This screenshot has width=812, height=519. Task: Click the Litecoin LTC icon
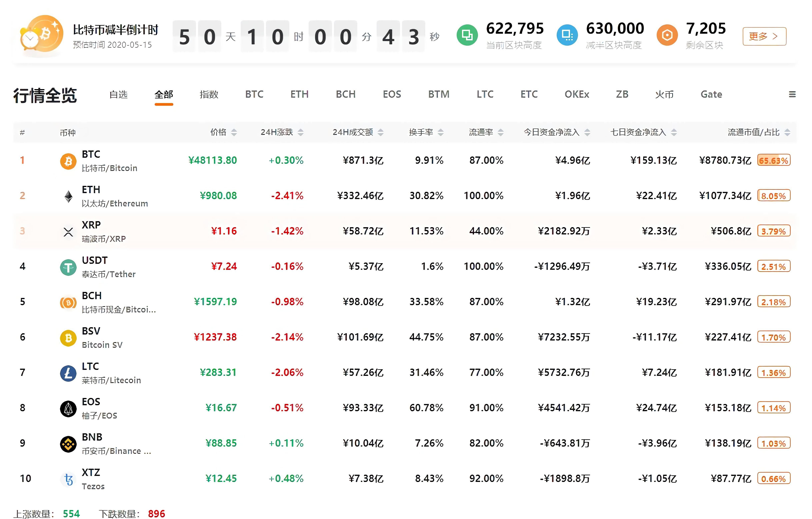click(x=68, y=373)
